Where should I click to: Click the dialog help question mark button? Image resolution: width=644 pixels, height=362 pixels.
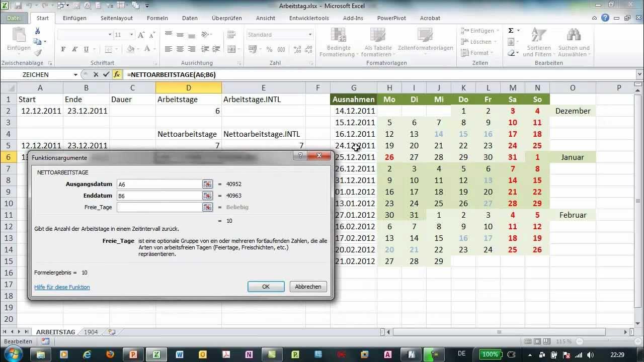300,156
